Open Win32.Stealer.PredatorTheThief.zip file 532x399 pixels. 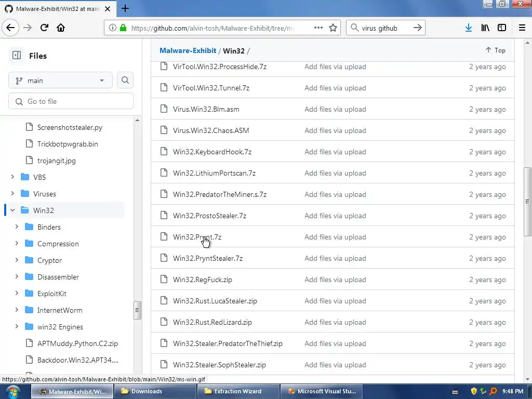tap(228, 343)
